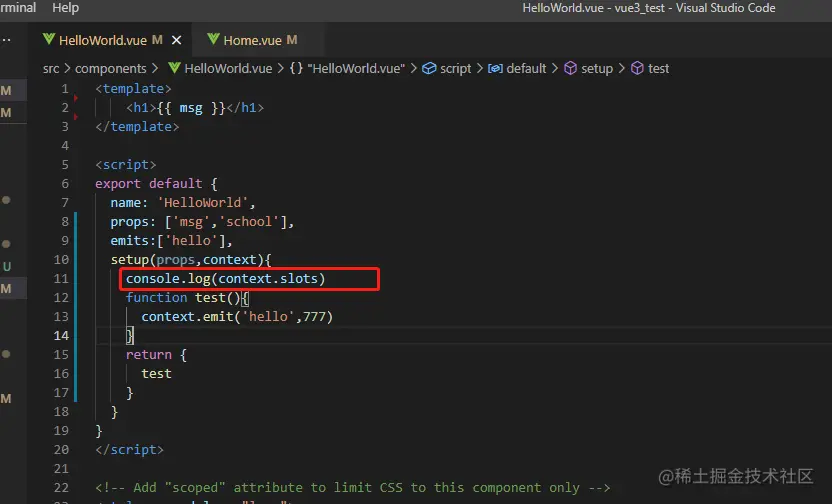Click the test cube icon in breadcrumb

click(637, 68)
